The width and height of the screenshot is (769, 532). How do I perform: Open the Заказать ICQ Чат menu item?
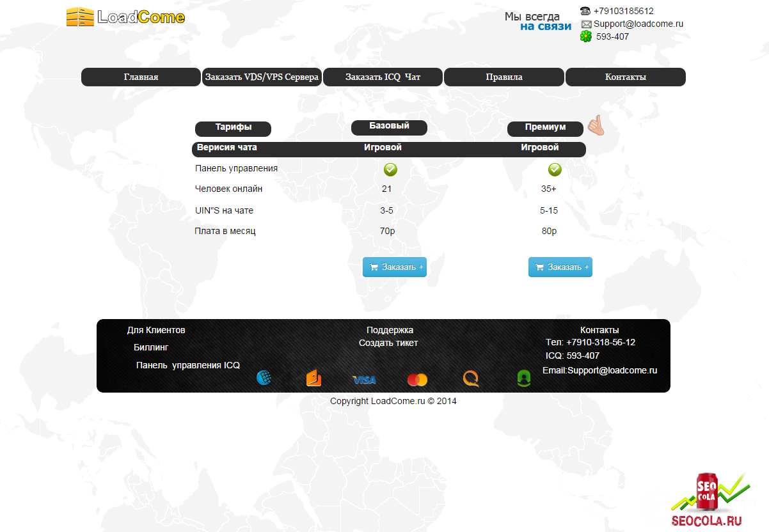pyautogui.click(x=383, y=77)
